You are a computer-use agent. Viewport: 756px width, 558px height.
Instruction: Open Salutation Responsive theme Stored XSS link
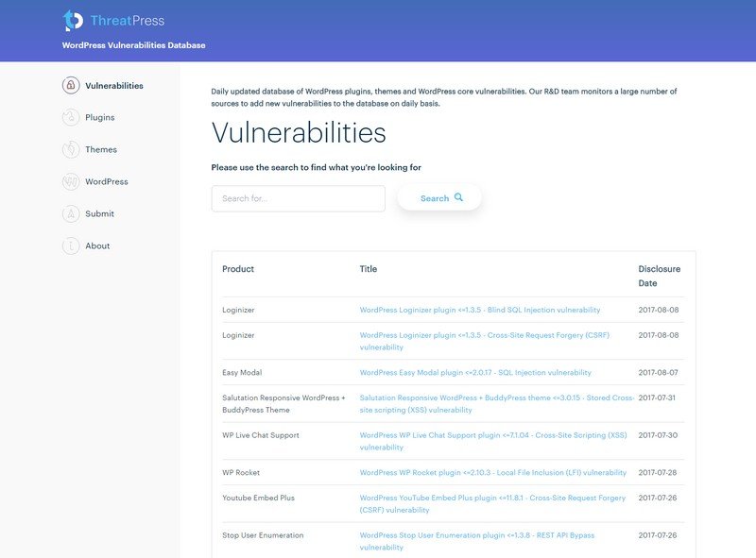point(497,404)
